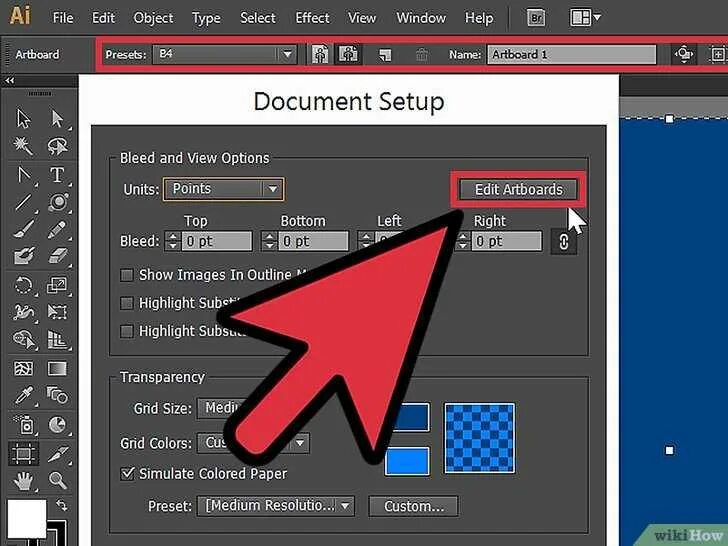
Task: Select the Eyedropper tool
Action: [23, 396]
